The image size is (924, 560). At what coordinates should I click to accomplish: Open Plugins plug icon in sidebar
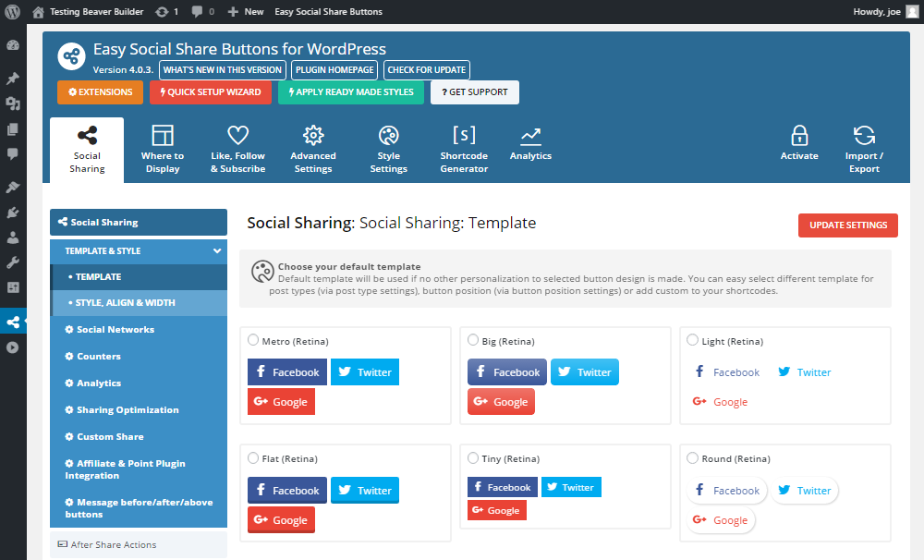13,213
